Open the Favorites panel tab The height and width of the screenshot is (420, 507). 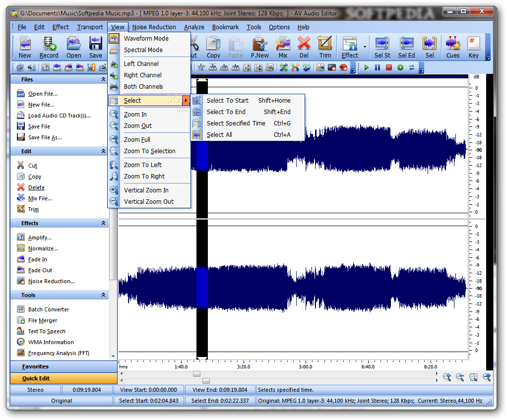pos(63,366)
